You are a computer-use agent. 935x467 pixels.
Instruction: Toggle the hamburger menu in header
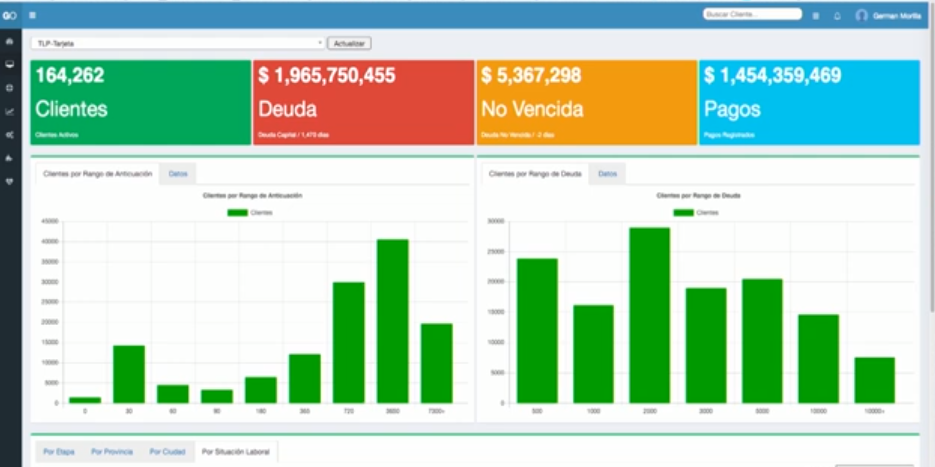[x=32, y=15]
